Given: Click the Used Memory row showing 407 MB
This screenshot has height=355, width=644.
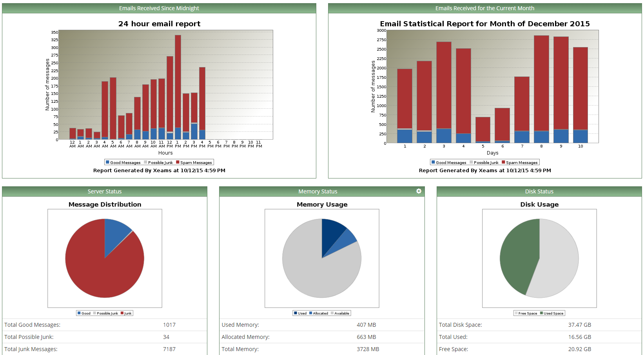Looking at the screenshot, I should tap(321, 325).
